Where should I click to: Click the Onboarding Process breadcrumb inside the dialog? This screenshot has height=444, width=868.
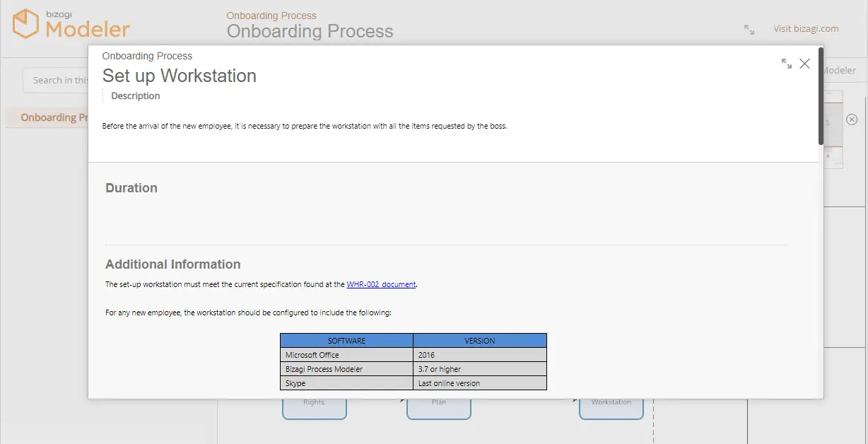click(147, 56)
